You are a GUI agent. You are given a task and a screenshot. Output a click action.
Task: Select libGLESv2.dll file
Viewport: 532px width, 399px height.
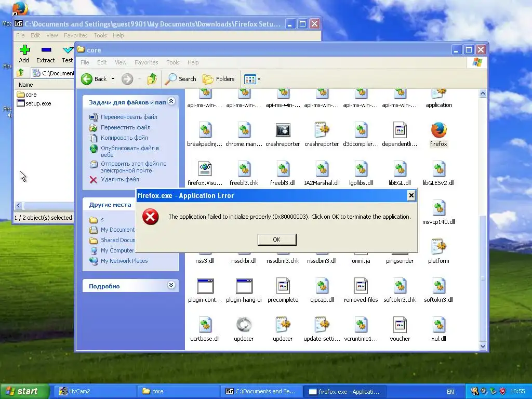coord(438,174)
